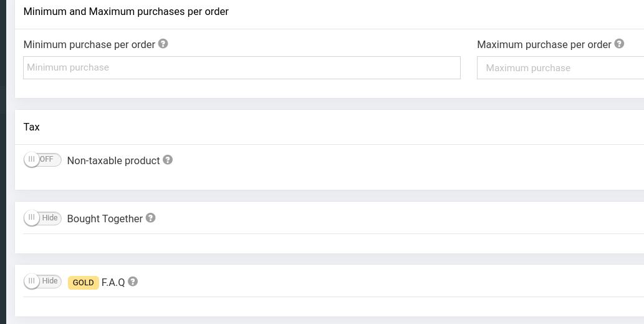Open the Non-taxable product help tooltip icon
This screenshot has height=324, width=644.
[x=168, y=160]
